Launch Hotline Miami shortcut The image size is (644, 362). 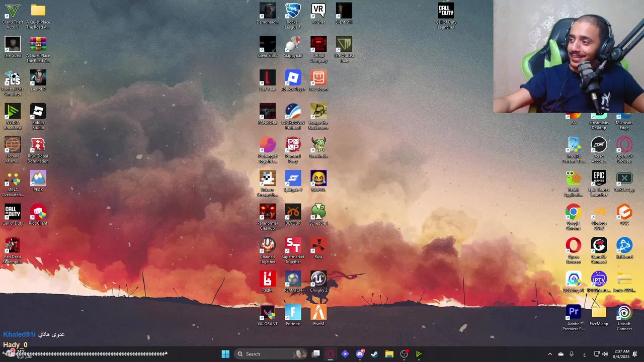click(13, 150)
